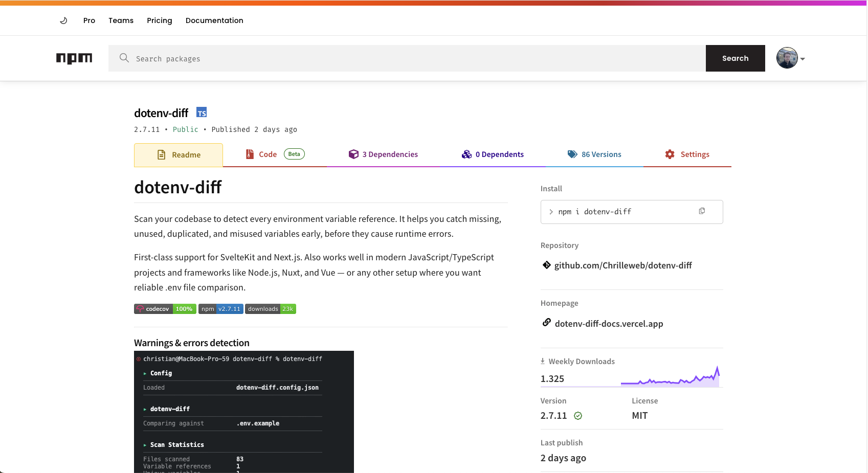Click the TypeScript TS badge icon
Viewport: 868px width, 473px height.
click(202, 112)
